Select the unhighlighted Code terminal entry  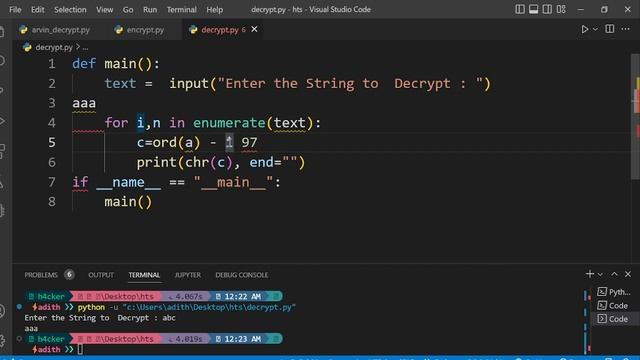614,305
